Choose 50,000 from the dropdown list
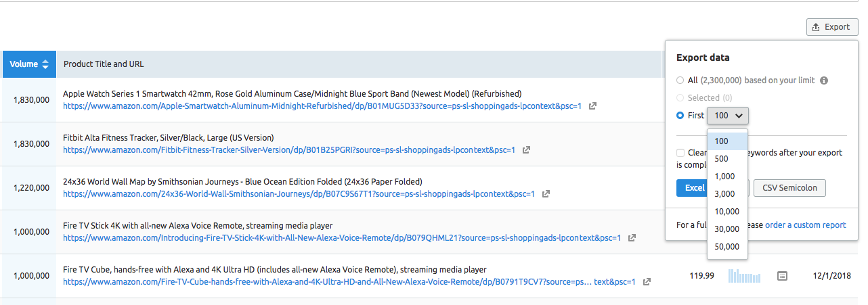Screen dimensions: 868x305 point(727,247)
